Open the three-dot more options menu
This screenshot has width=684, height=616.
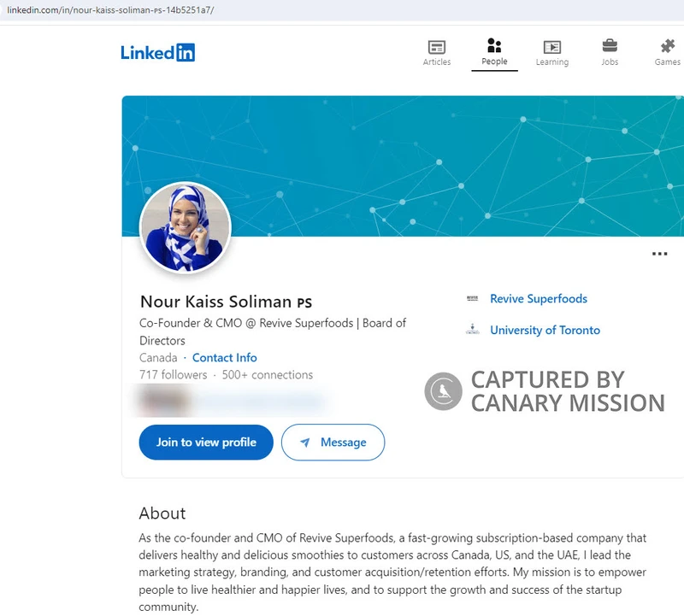click(659, 254)
